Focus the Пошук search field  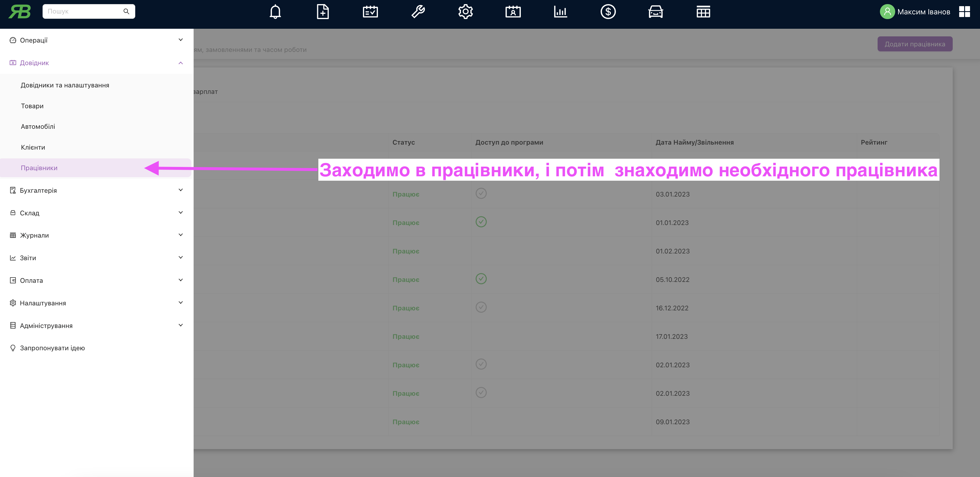89,11
